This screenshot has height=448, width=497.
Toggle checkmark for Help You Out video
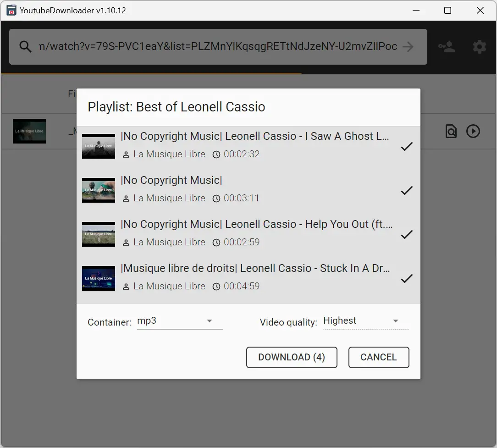point(407,235)
